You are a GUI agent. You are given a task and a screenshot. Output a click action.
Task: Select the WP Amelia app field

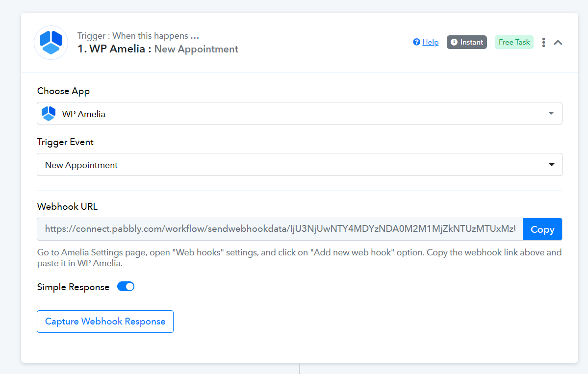point(299,114)
